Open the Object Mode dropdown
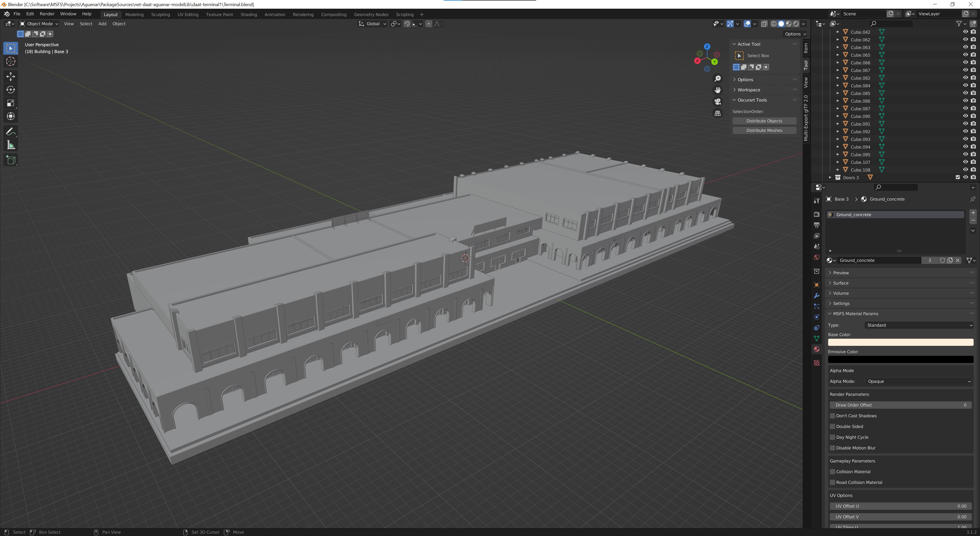This screenshot has height=536, width=980. pos(39,23)
